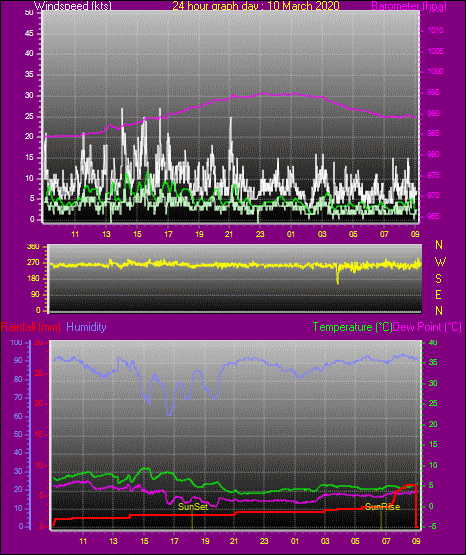The image size is (466, 555).
Task: Click the 100 humidity scale value
Action: click(x=17, y=343)
